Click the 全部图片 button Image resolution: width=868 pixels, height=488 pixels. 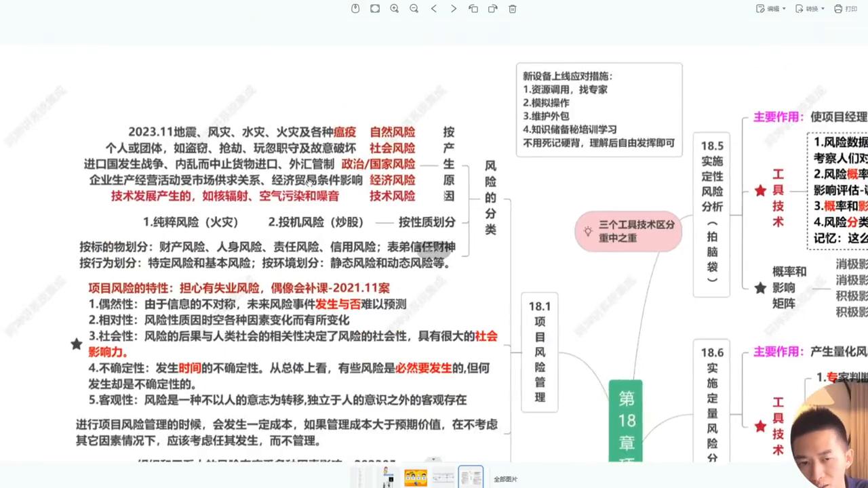point(505,479)
